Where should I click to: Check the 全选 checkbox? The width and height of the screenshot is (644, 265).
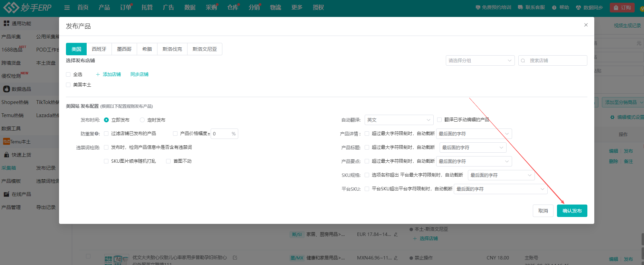pyautogui.click(x=68, y=74)
